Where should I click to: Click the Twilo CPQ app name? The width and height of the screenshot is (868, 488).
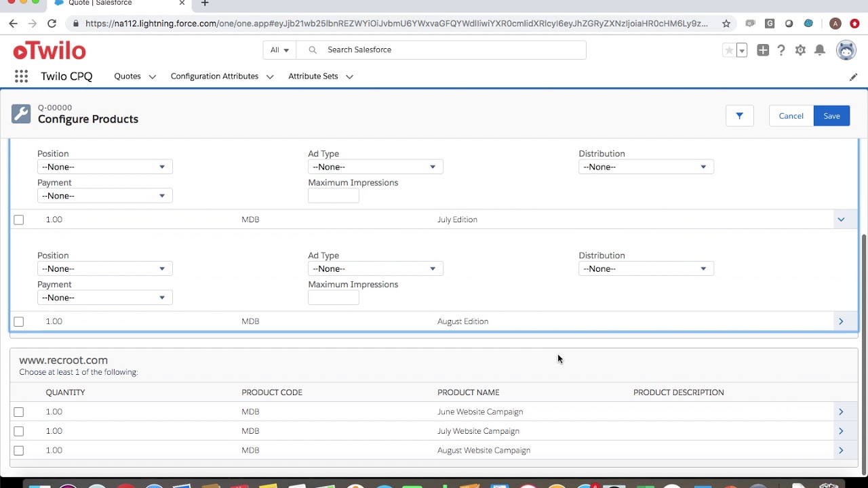[x=66, y=77]
